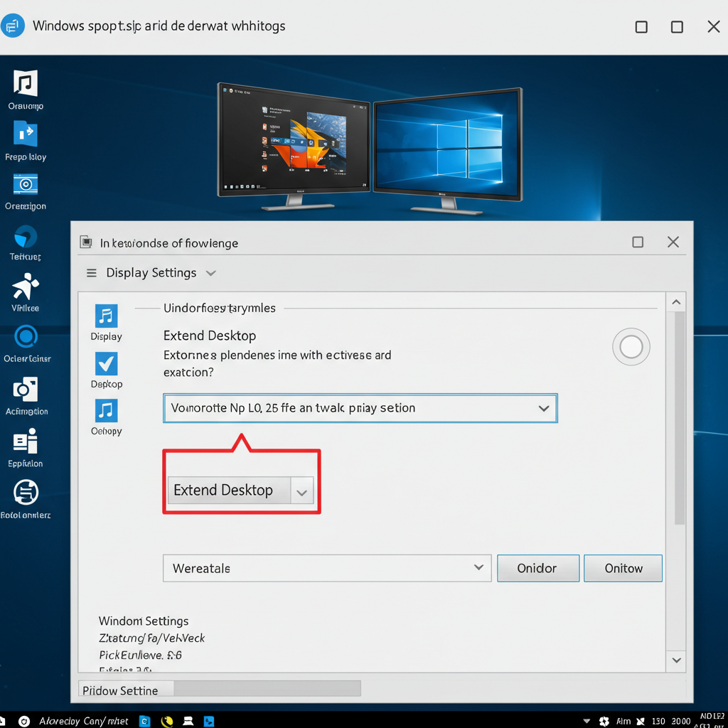Launch the Tehcuer browser desktop icon
The width and height of the screenshot is (728, 728).
pyautogui.click(x=26, y=237)
